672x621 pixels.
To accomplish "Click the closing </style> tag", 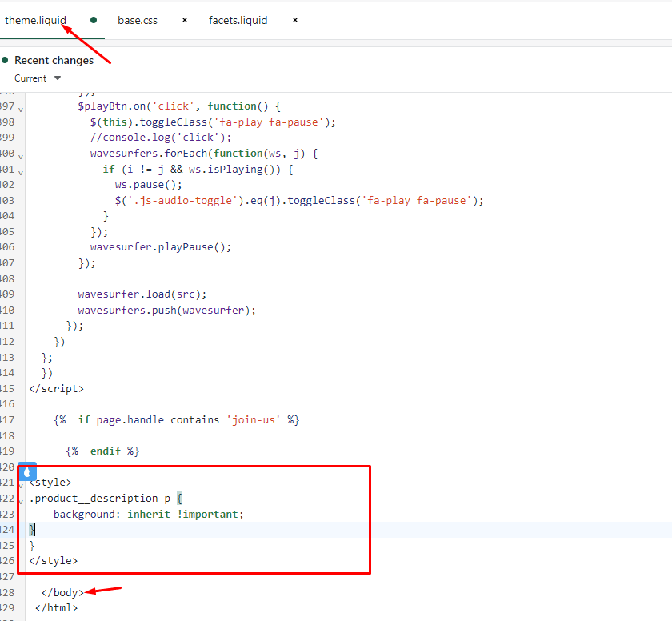I will tap(53, 560).
